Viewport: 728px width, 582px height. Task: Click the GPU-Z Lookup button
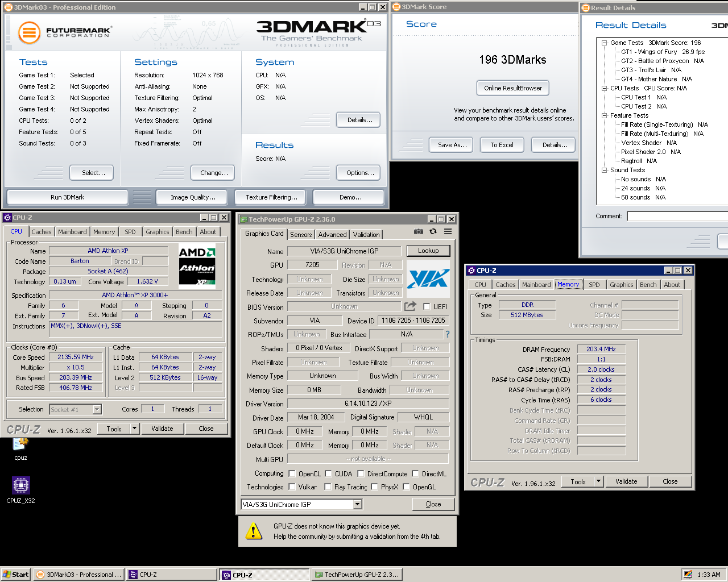point(428,251)
